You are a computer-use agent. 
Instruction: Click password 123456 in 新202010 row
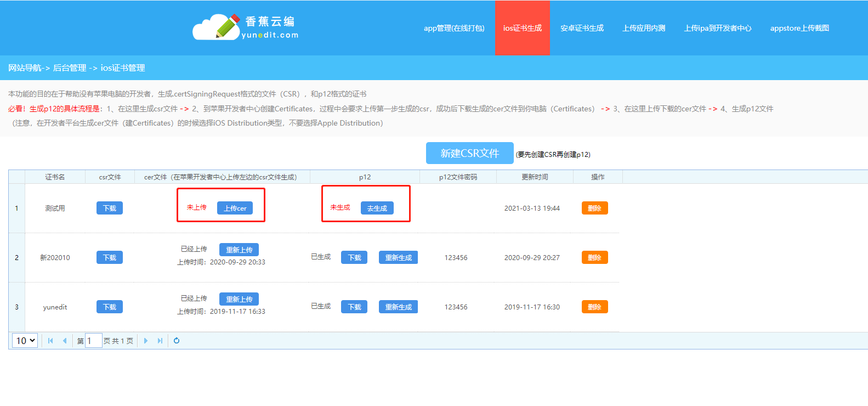456,257
